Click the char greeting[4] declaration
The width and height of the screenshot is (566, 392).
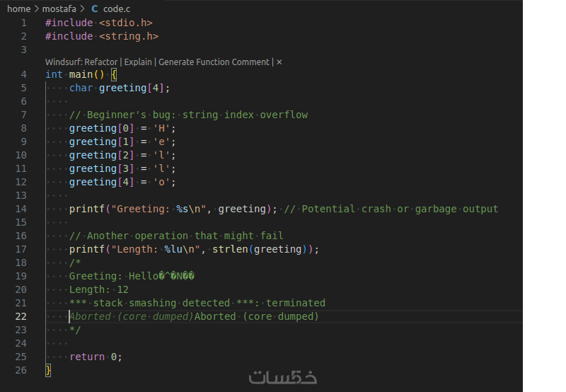pos(120,88)
